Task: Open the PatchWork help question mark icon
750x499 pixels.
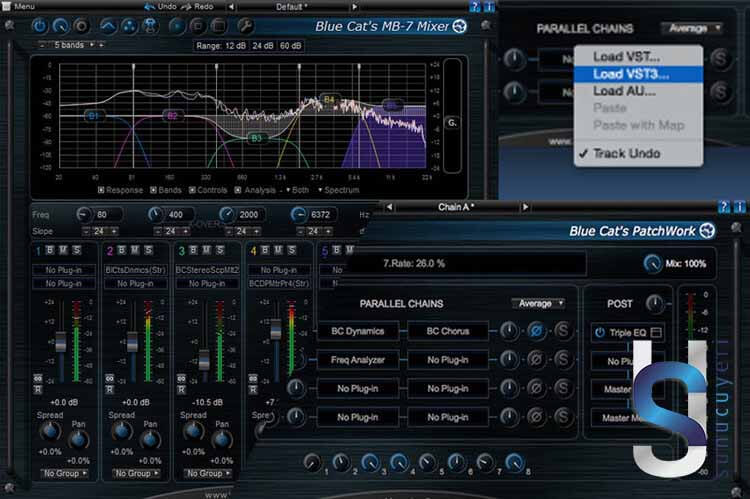Action: (724, 207)
